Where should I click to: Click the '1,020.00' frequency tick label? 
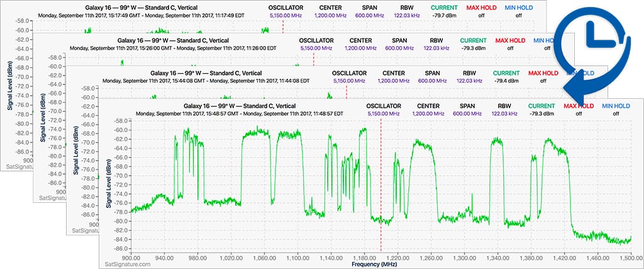click(231, 258)
